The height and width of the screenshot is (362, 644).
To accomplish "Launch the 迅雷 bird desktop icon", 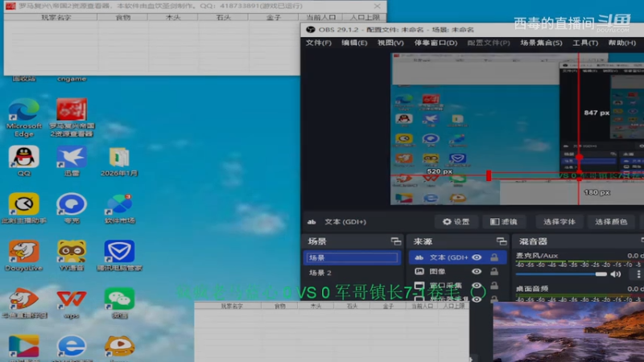I will pos(72,161).
